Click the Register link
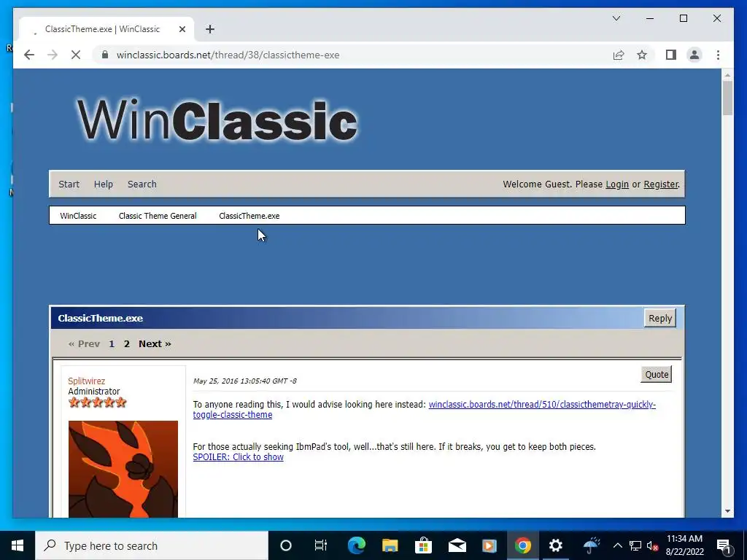Screen dimensions: 747x560 click(661, 184)
